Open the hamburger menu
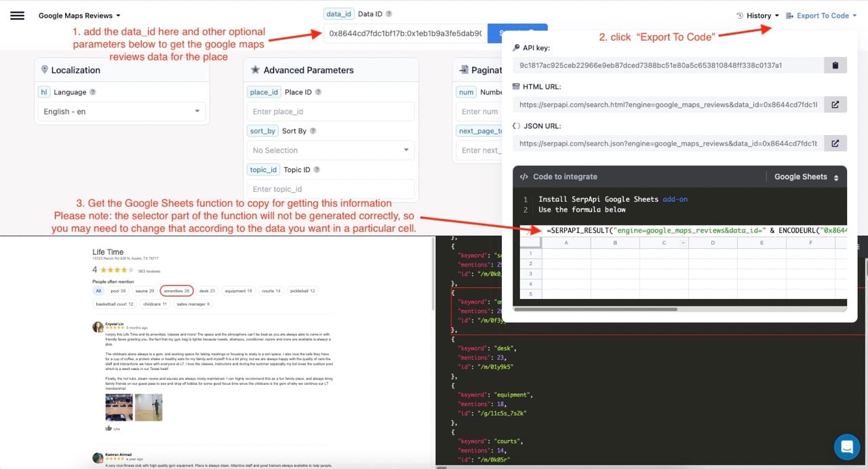The height and width of the screenshot is (469, 868). (x=18, y=16)
